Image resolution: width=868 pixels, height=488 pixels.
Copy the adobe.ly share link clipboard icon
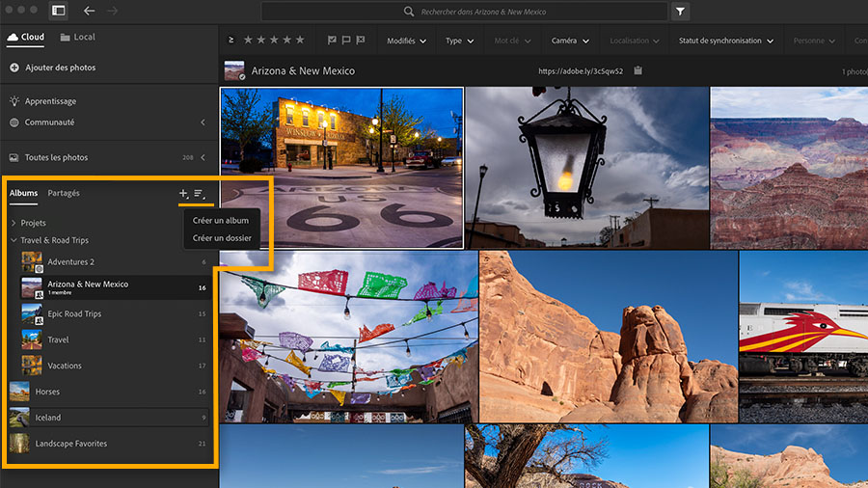tap(637, 70)
